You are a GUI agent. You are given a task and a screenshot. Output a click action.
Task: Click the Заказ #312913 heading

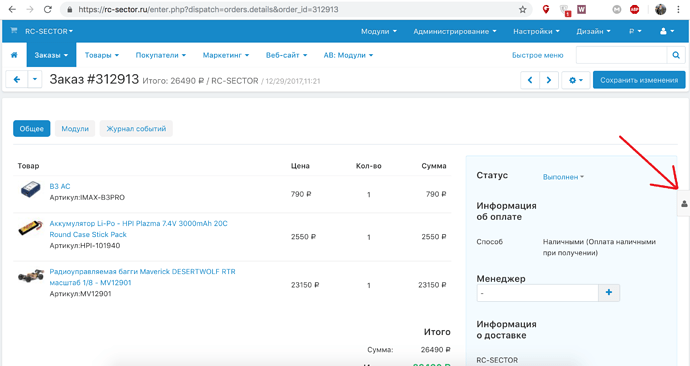[94, 79]
